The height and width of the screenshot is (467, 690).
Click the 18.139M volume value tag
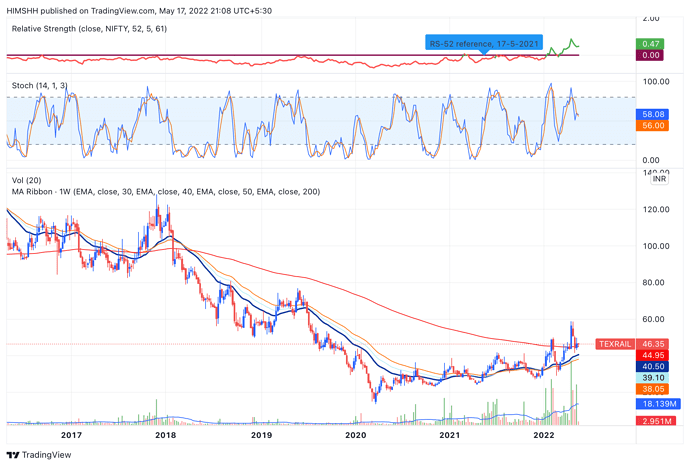(658, 404)
